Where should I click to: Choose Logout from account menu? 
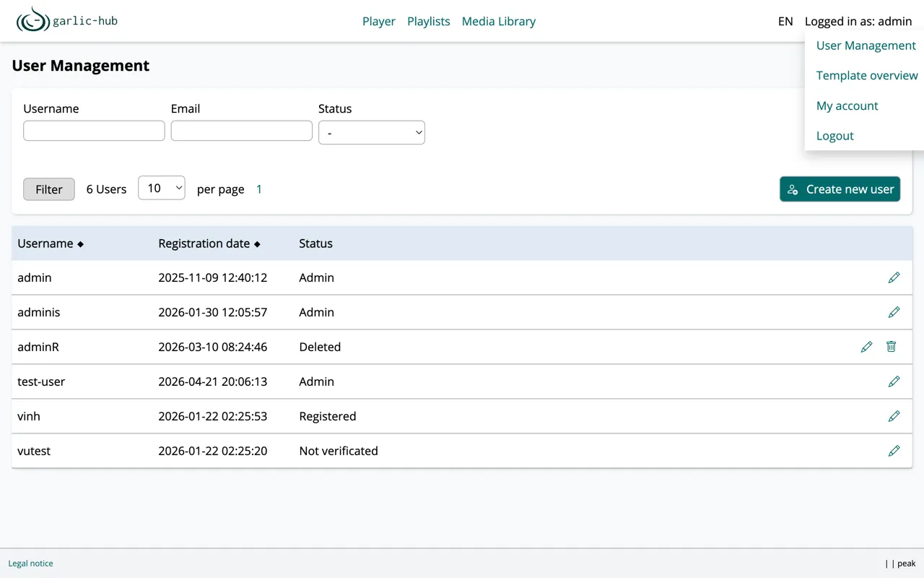click(x=834, y=136)
